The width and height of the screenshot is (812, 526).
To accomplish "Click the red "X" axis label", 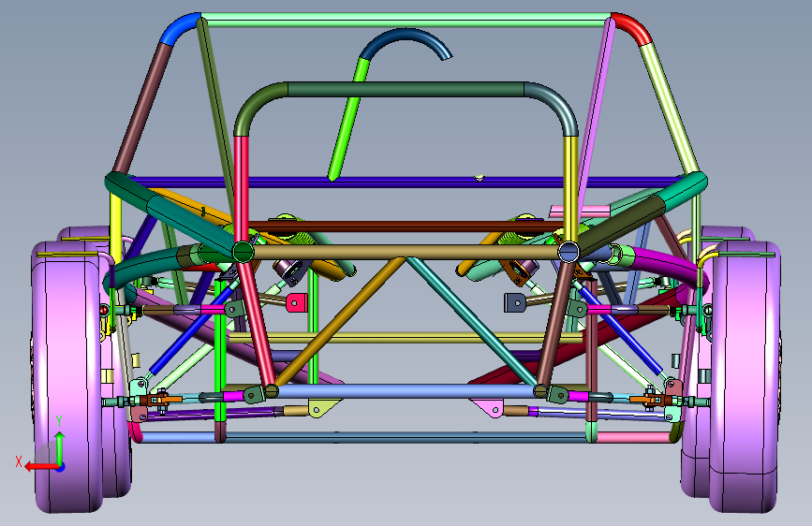I will (x=19, y=461).
